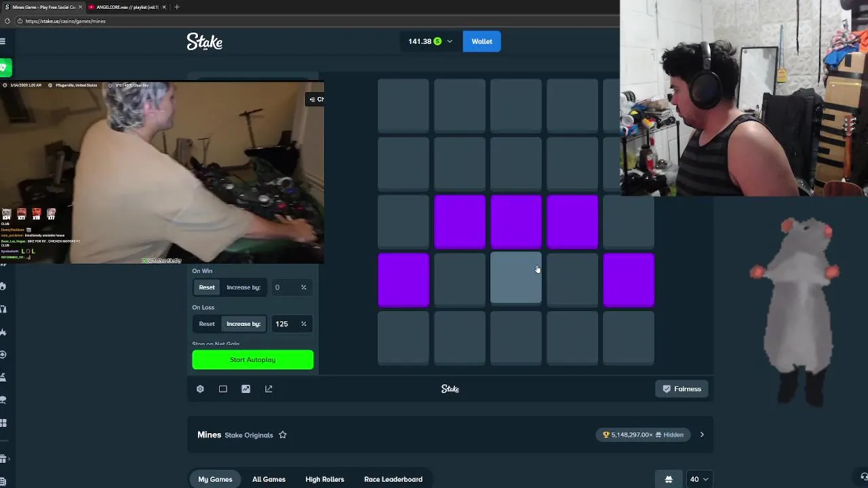
Task: Switch to the ANGELCORE.wav playlist tab
Action: coord(127,7)
